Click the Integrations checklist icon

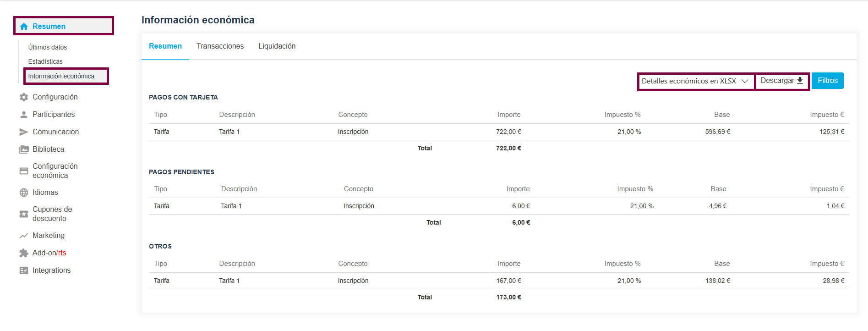24,270
